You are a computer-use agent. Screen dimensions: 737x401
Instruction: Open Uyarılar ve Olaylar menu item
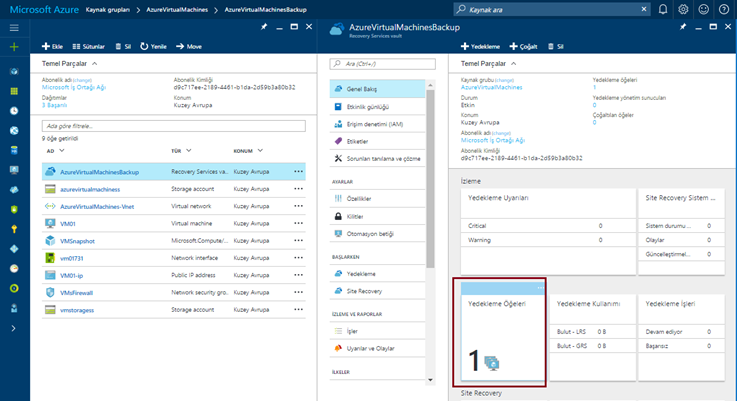pyautogui.click(x=377, y=348)
